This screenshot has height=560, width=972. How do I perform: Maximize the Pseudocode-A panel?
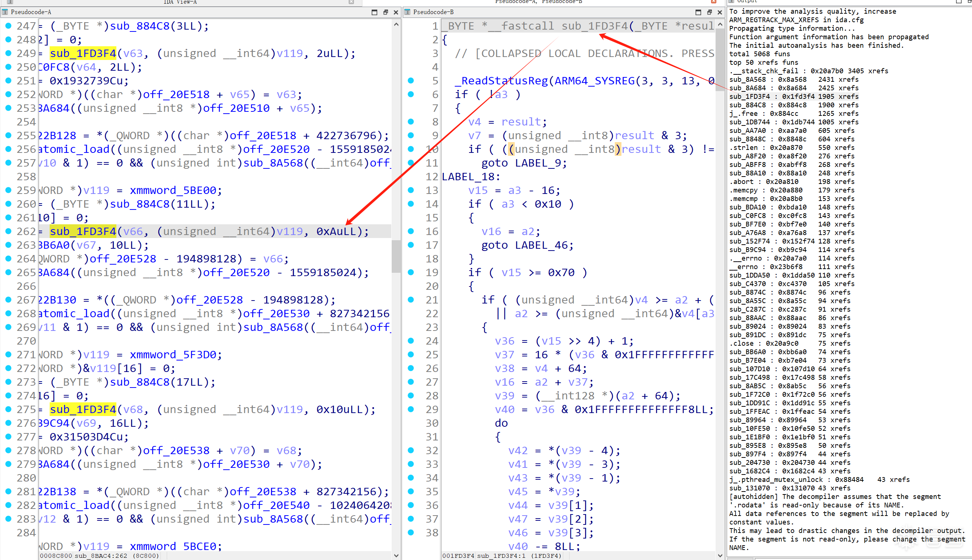[374, 12]
